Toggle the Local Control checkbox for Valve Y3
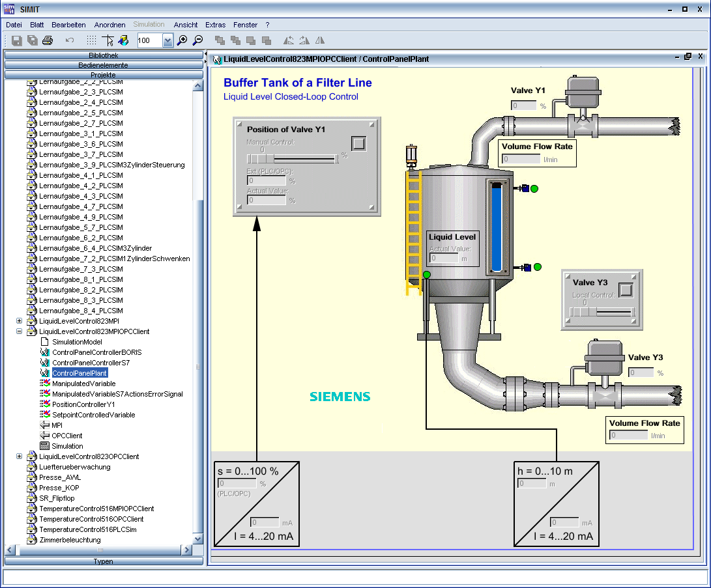 [x=626, y=290]
